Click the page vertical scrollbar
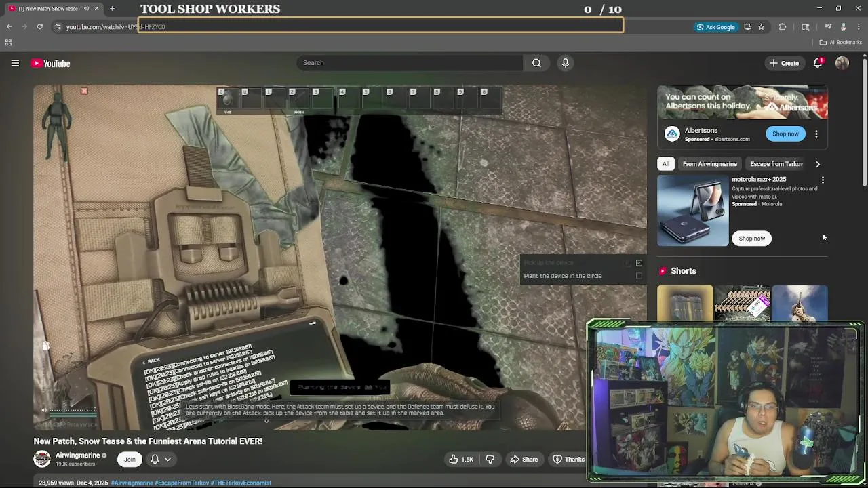Screen dimensions: 868x488 (x=865, y=122)
